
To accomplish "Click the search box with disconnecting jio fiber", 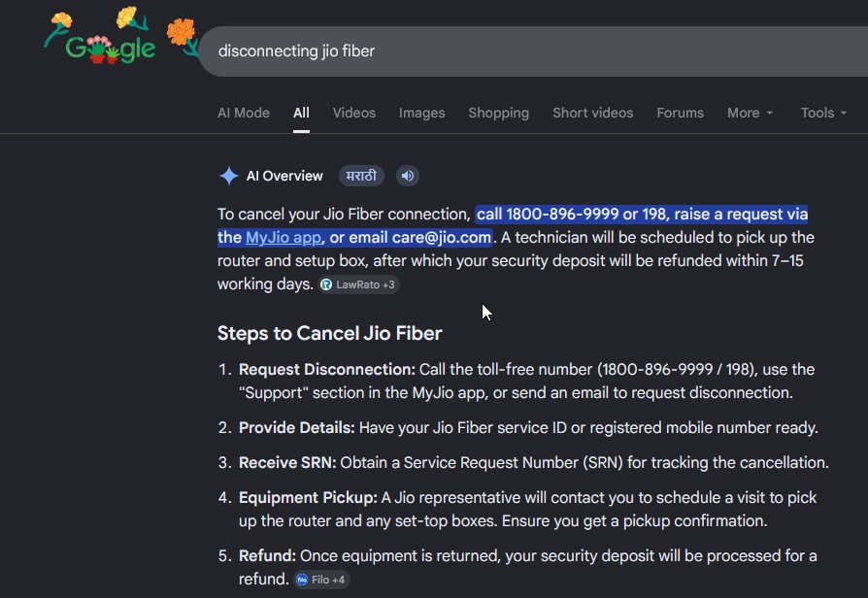I will (533, 50).
